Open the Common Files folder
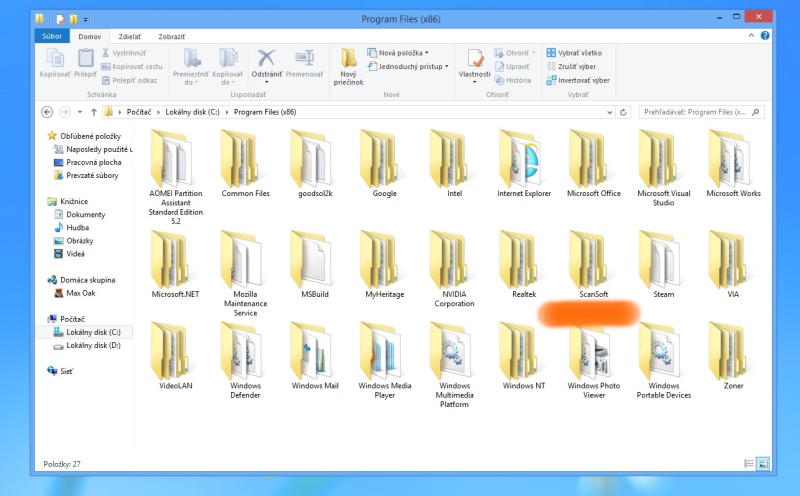 pyautogui.click(x=245, y=163)
